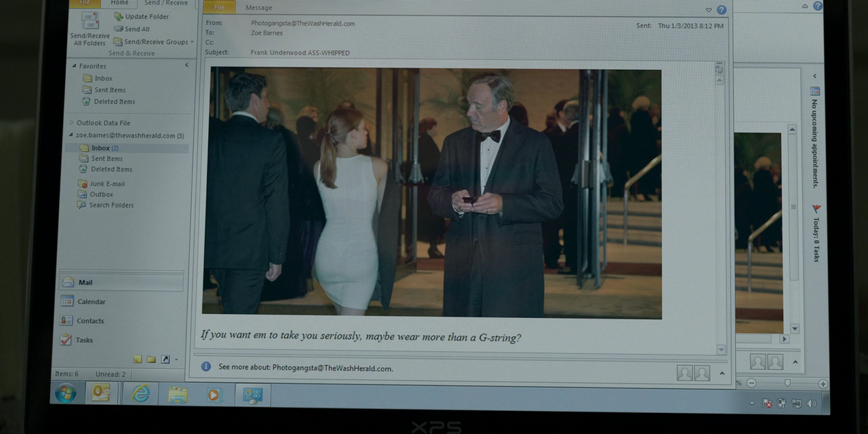Open the Calendar view from the navigation pane
The image size is (868, 434).
tap(91, 302)
